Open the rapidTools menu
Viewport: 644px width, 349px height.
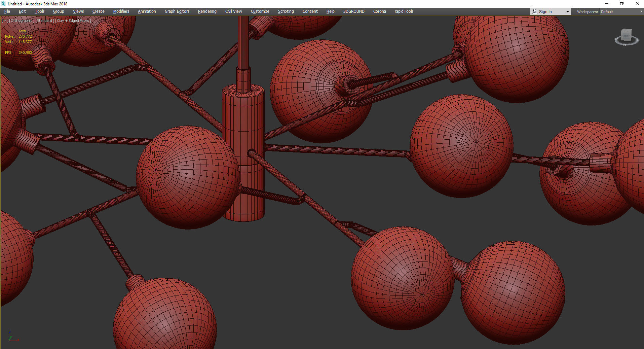click(404, 11)
